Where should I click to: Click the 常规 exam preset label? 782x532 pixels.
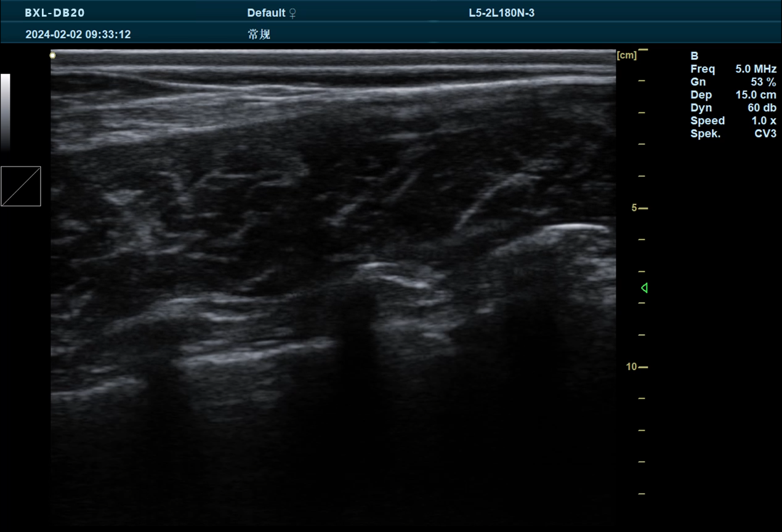coord(259,34)
